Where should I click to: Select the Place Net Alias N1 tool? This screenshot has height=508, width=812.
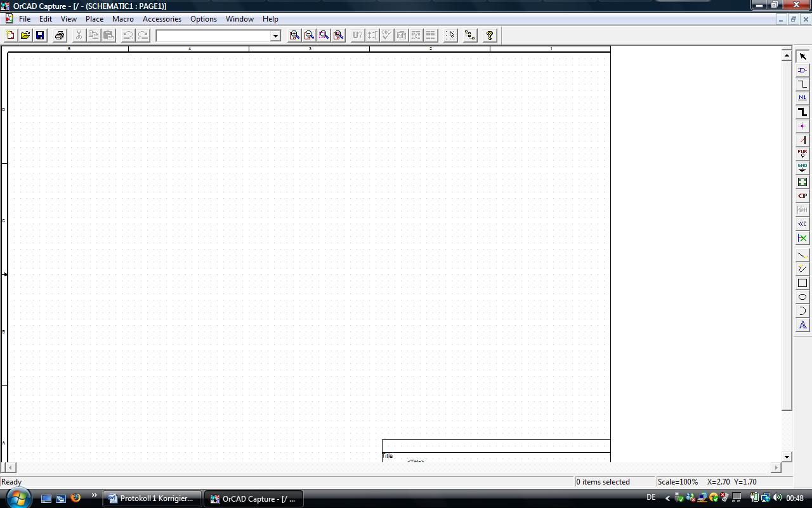[802, 98]
